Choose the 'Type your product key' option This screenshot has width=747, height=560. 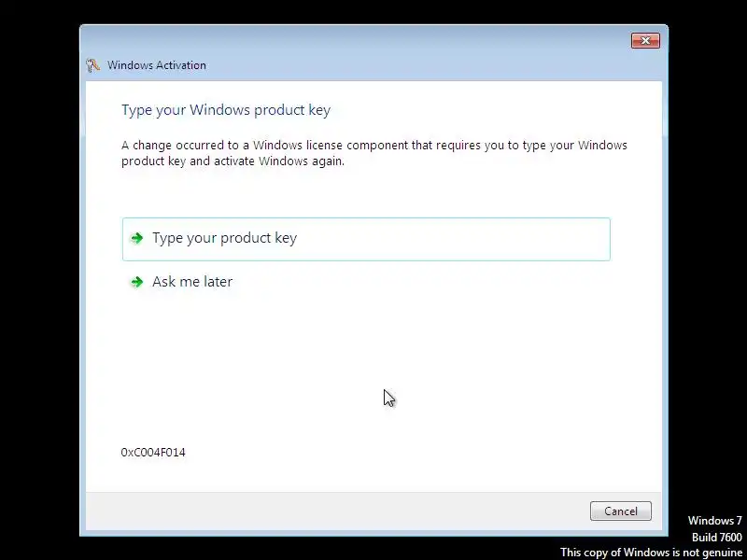(366, 239)
